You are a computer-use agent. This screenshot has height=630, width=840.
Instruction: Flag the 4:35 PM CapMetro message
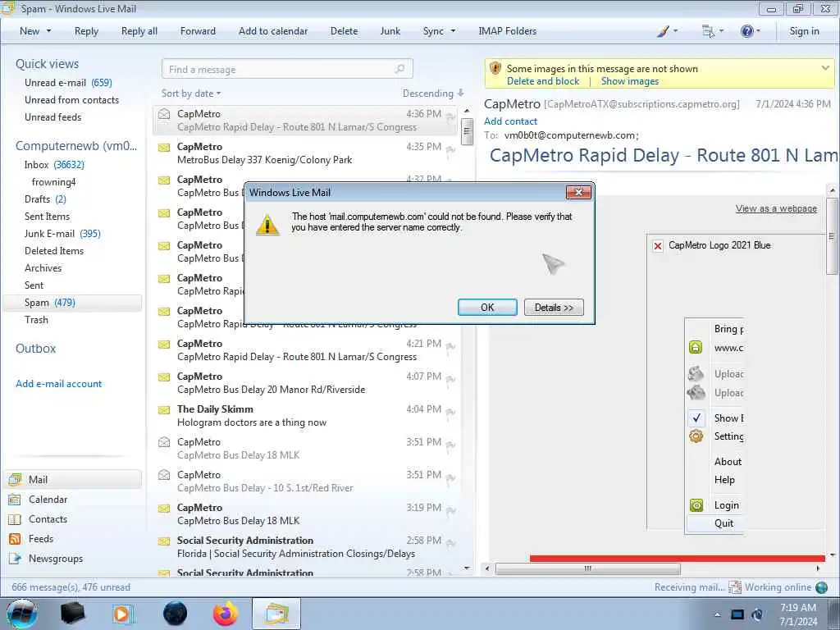pyautogui.click(x=451, y=149)
